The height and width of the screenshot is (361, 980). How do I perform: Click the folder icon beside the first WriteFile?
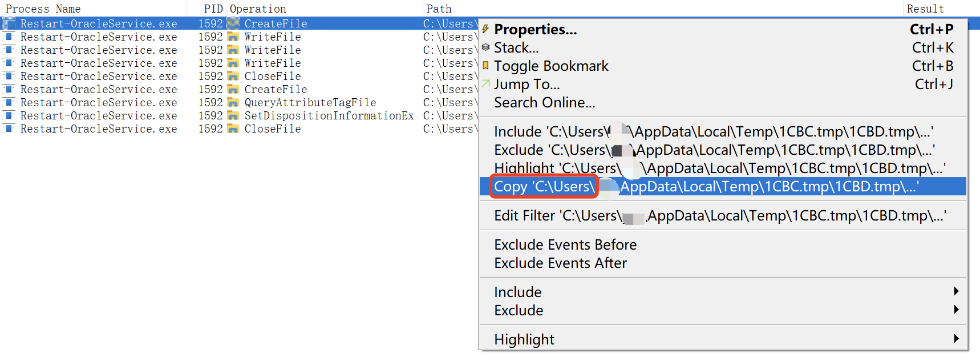(x=233, y=37)
